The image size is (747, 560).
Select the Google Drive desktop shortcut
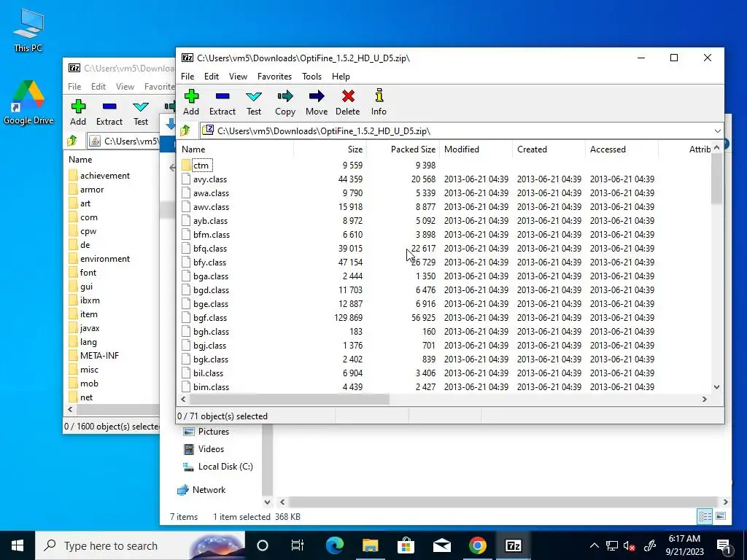point(28,103)
